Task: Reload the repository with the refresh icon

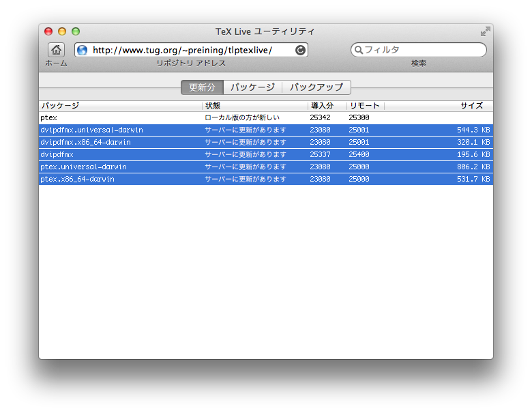Action: click(x=300, y=51)
